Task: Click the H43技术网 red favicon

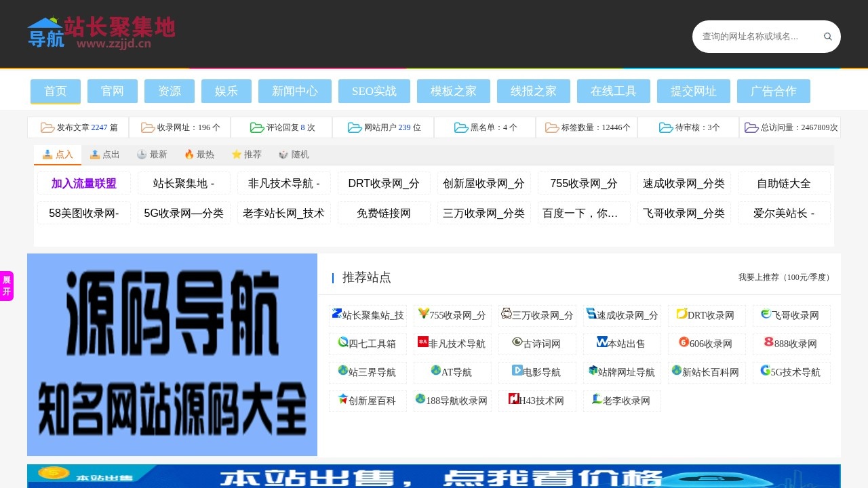Action: [514, 399]
